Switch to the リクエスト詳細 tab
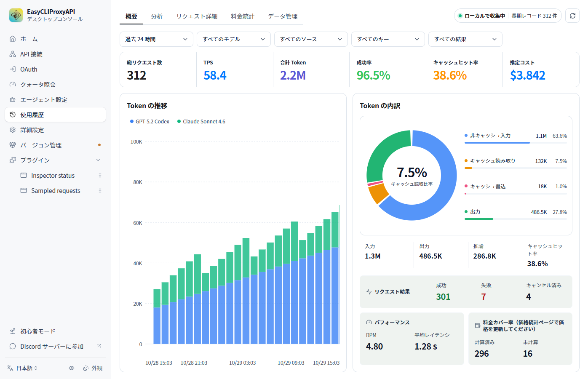The image size is (588, 379). click(x=197, y=16)
